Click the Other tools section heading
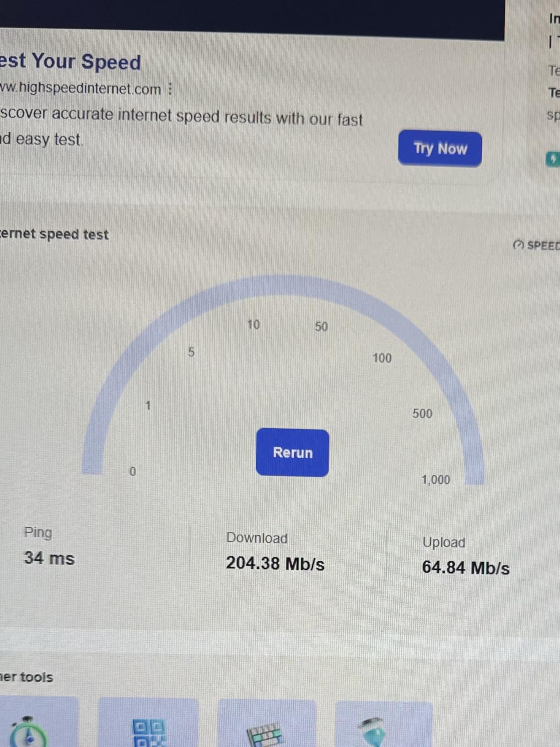The height and width of the screenshot is (747, 560). tap(27, 677)
